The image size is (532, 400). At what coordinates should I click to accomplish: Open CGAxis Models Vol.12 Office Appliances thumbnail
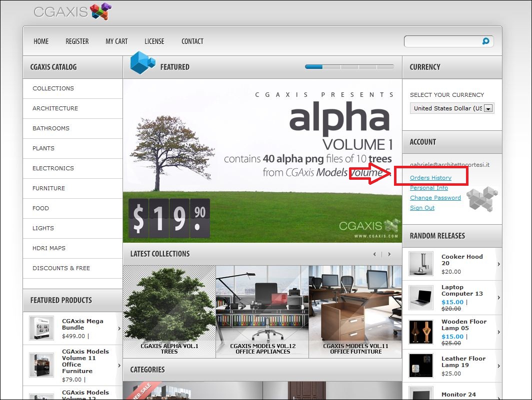(262, 312)
